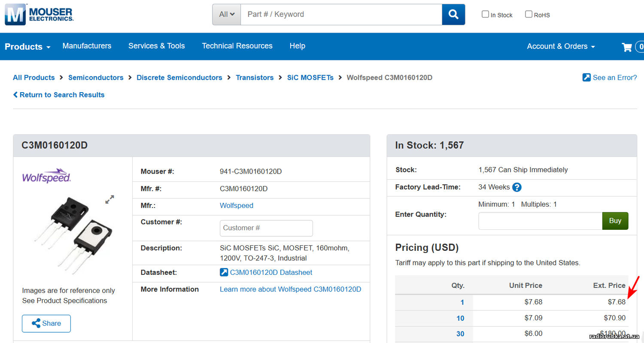
Task: Go to SiC MOSFETs breadcrumb
Action: coord(310,78)
